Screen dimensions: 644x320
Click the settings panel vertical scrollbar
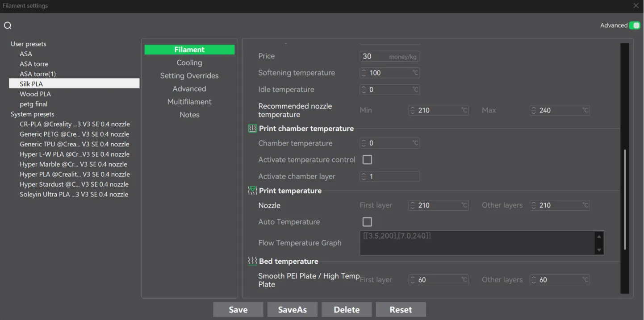(x=625, y=199)
